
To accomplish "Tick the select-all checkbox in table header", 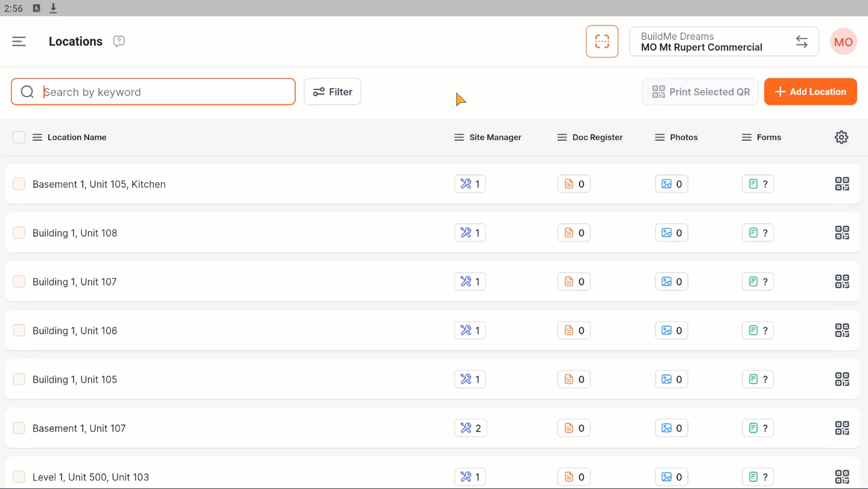I will pos(19,137).
